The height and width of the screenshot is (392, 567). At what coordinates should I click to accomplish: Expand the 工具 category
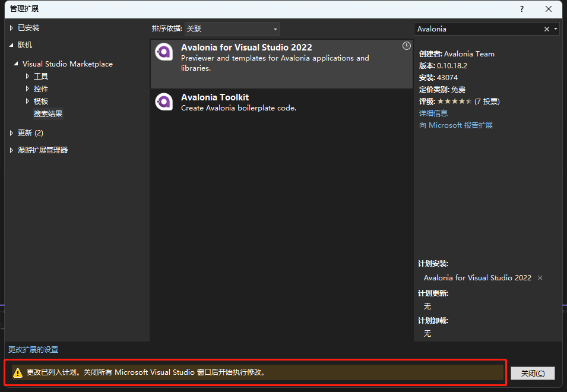(x=27, y=76)
